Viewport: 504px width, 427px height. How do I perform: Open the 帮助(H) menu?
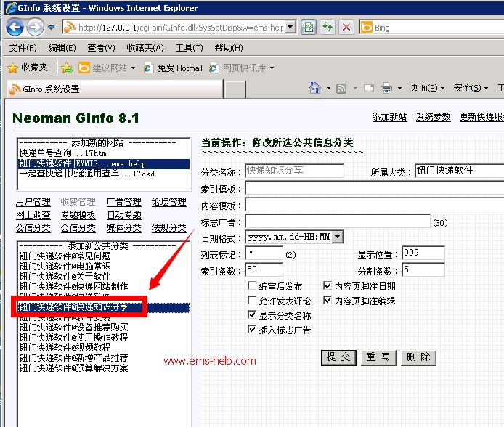coord(229,48)
